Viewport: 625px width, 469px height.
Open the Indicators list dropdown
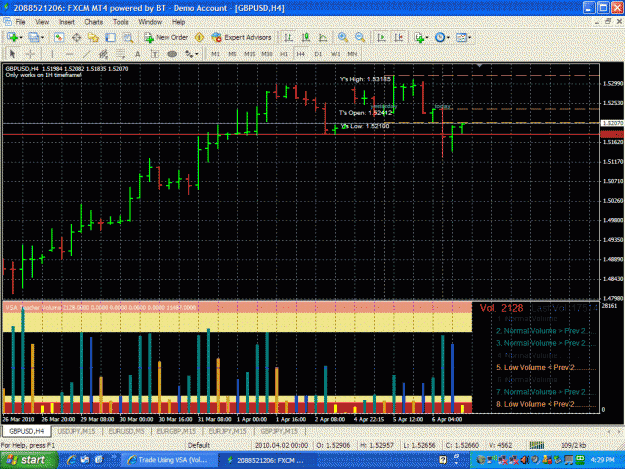pyautogui.click(x=421, y=37)
